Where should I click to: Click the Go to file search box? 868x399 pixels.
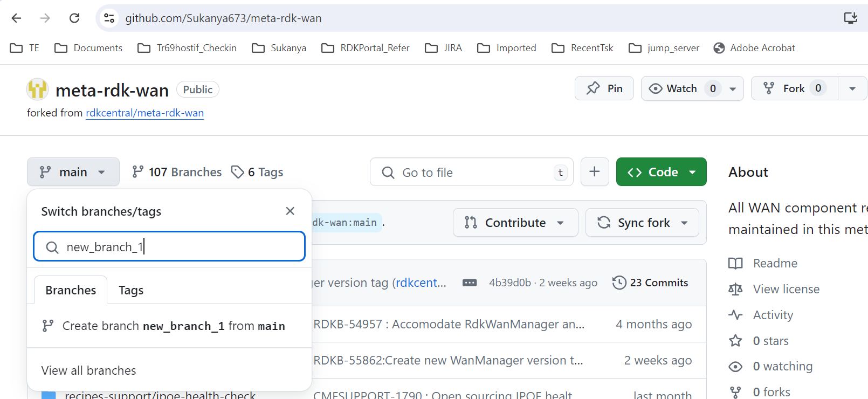coord(471,172)
